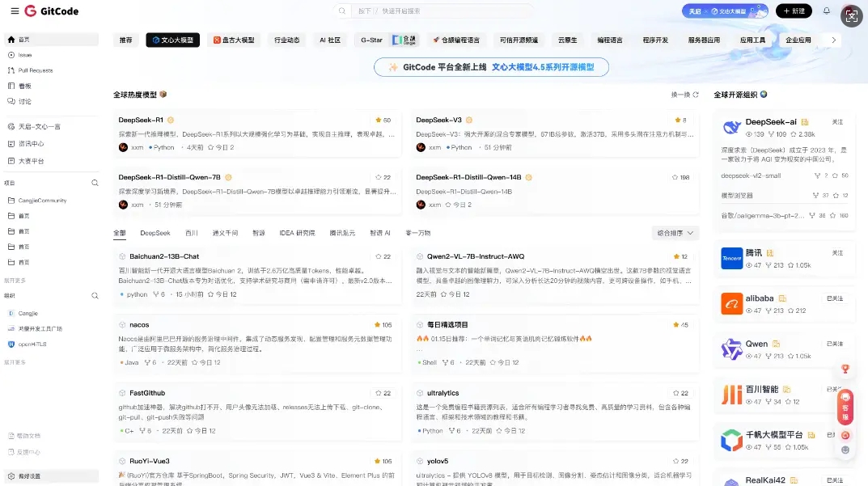Go to 首页 in the left sidebar
Viewport: 868px width, 486px height.
pyautogui.click(x=52, y=40)
